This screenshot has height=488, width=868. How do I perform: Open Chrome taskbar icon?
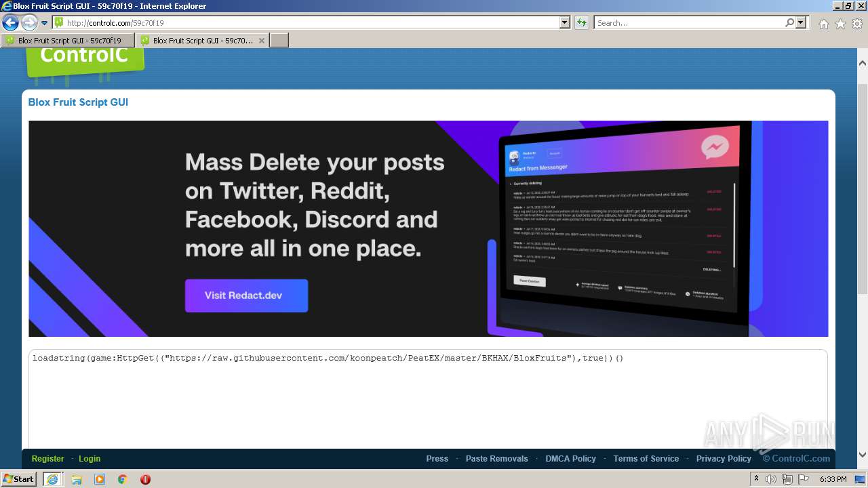click(x=122, y=479)
